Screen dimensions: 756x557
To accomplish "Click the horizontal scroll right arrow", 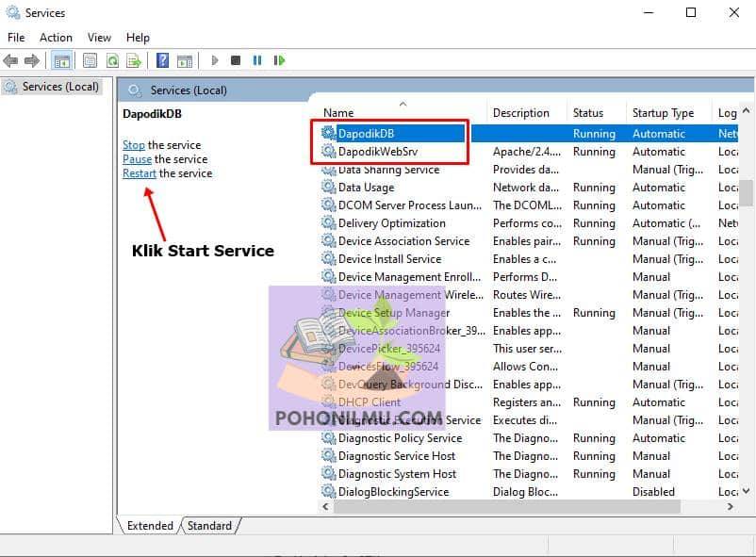I will point(730,506).
